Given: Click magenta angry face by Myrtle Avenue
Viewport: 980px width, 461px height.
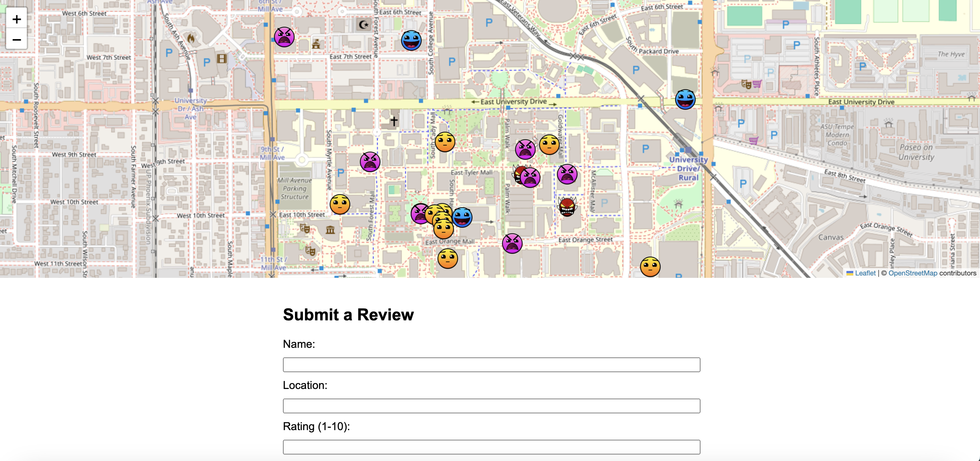Looking at the screenshot, I should [x=370, y=162].
